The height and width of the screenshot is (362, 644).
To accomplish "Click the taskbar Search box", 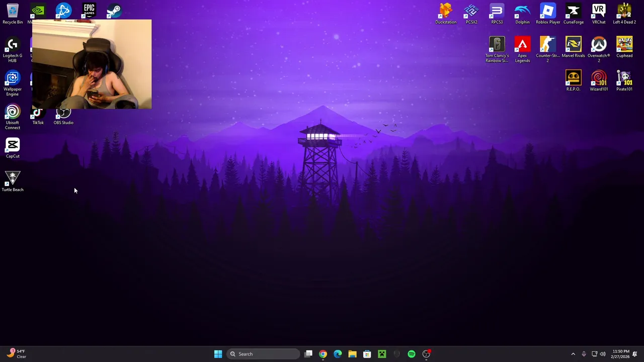I will point(263,354).
